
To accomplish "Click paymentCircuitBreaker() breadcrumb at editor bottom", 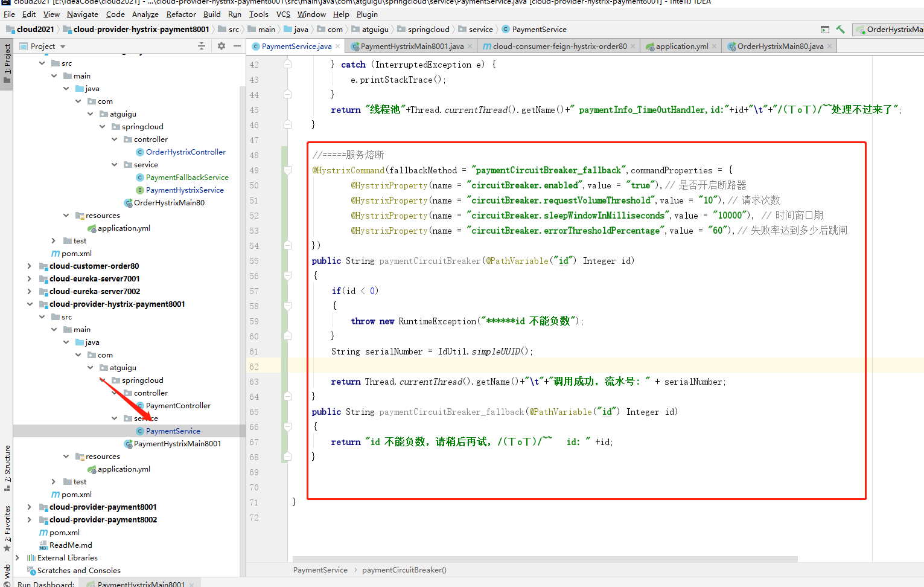I will (x=404, y=570).
